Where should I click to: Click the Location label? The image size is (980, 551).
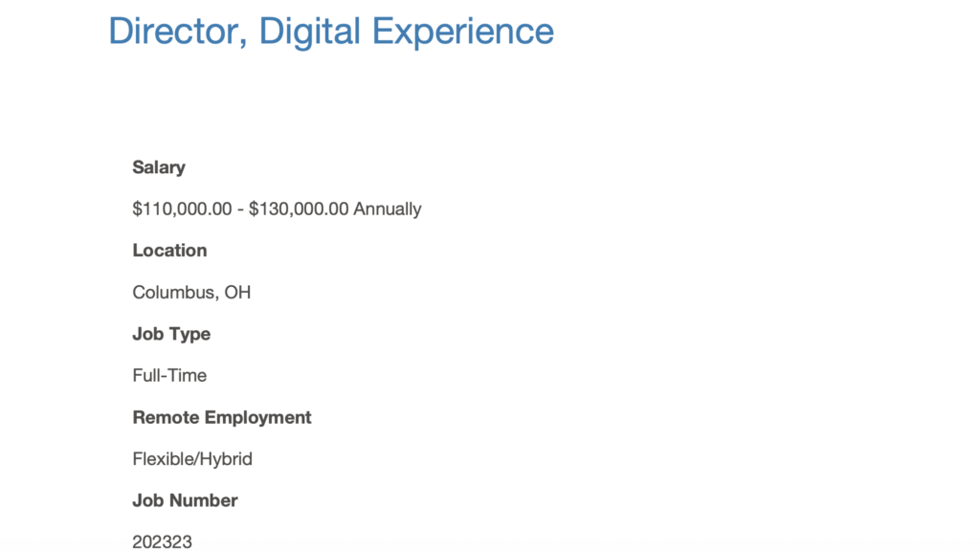tap(169, 251)
